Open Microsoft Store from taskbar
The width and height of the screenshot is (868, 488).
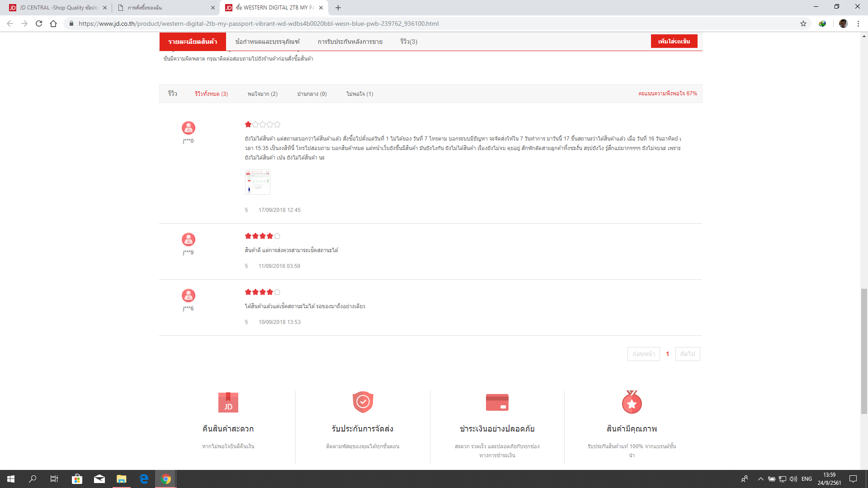77,479
